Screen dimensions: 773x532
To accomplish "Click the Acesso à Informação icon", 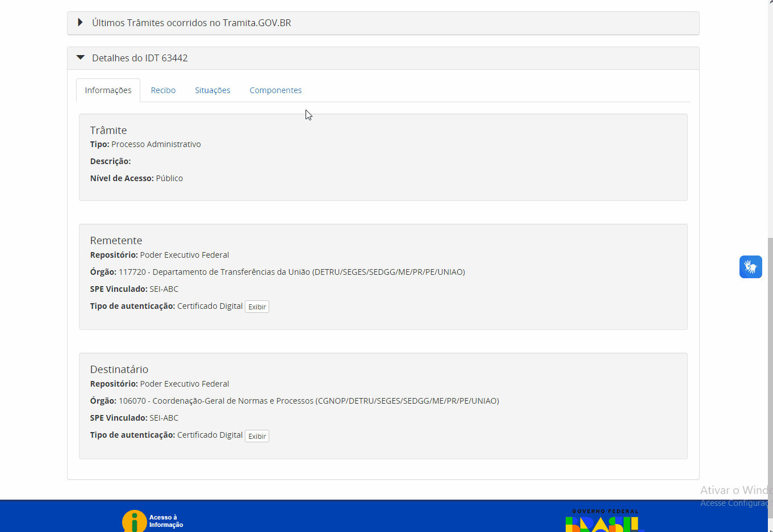I will pos(152,521).
